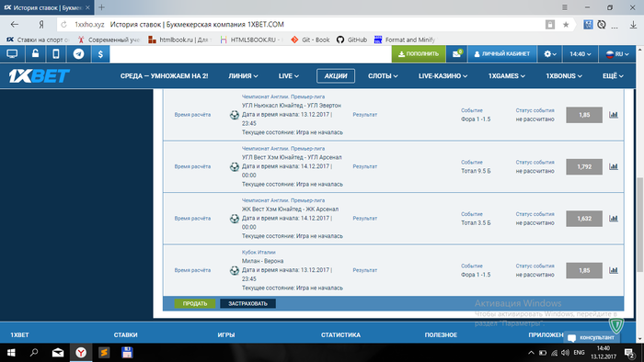
Task: Open the messages envelope icon
Action: pos(456,54)
